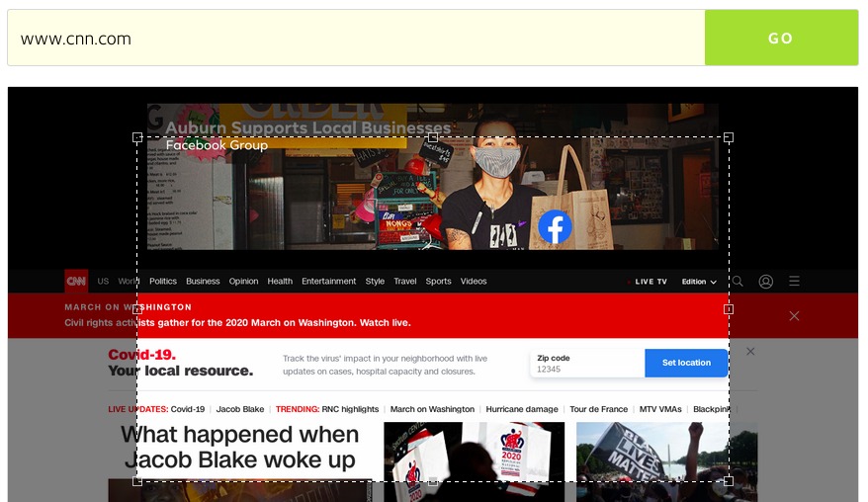Click the Facebook logo in the ad
Screen dimensions: 868x502
[x=555, y=227]
